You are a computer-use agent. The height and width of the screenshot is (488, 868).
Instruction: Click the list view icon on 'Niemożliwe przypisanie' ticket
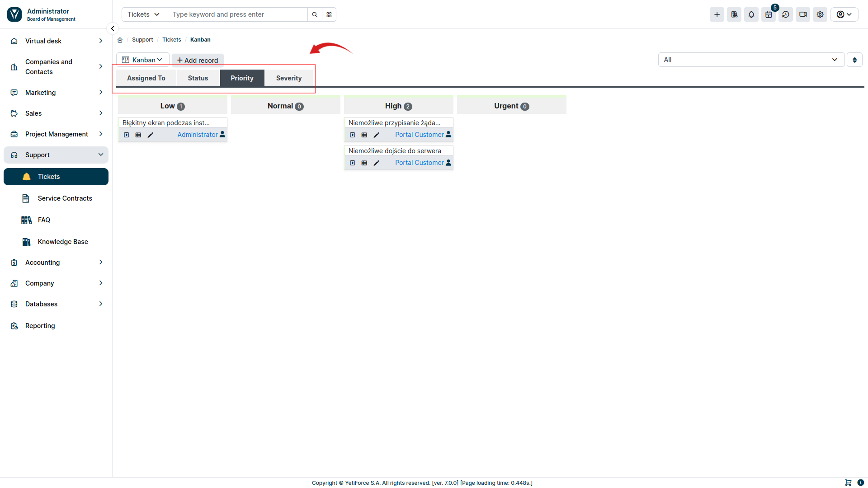click(363, 134)
